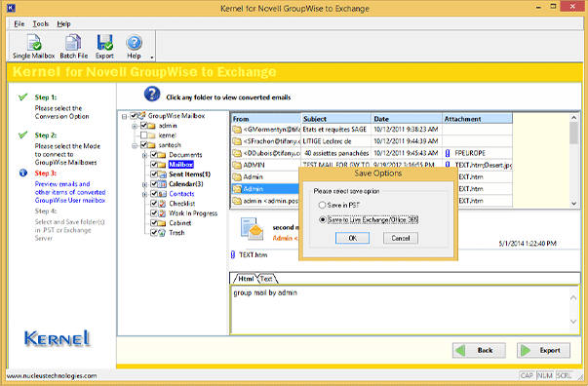Screen dimensions: 588x386
Task: Click the email list scroll up arrow
Action: (x=574, y=118)
